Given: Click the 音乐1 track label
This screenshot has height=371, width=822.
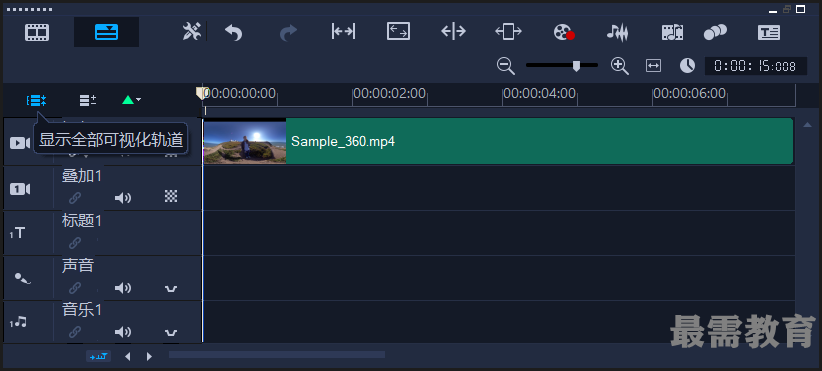Looking at the screenshot, I should (x=81, y=310).
